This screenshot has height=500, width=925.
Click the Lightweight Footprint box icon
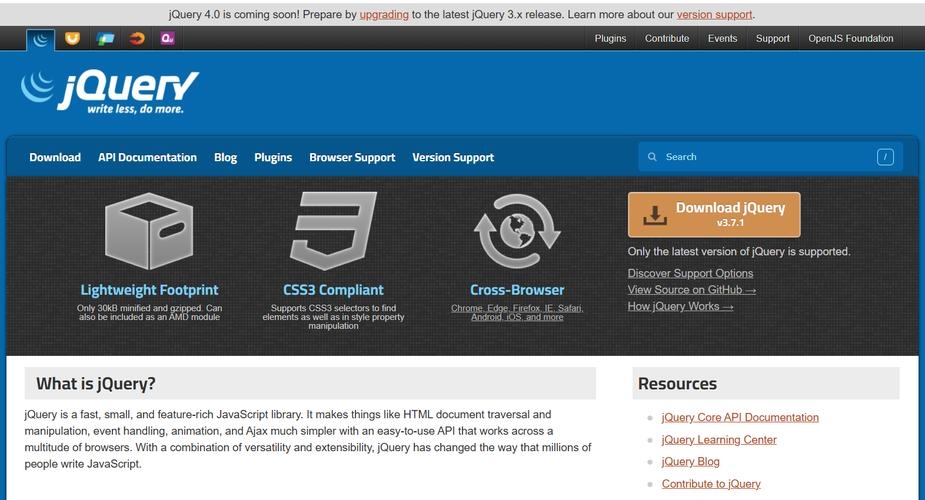149,232
